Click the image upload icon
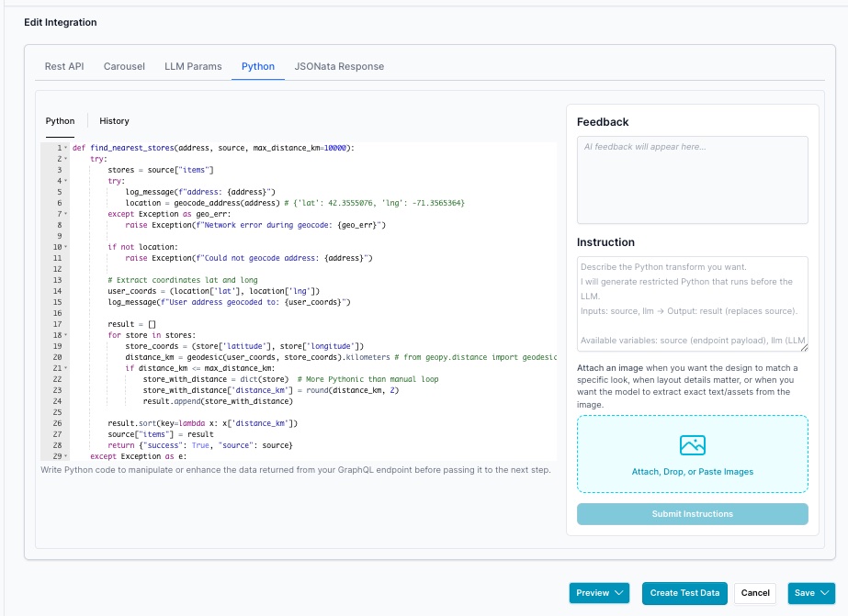The height and width of the screenshot is (616, 848). [692, 445]
